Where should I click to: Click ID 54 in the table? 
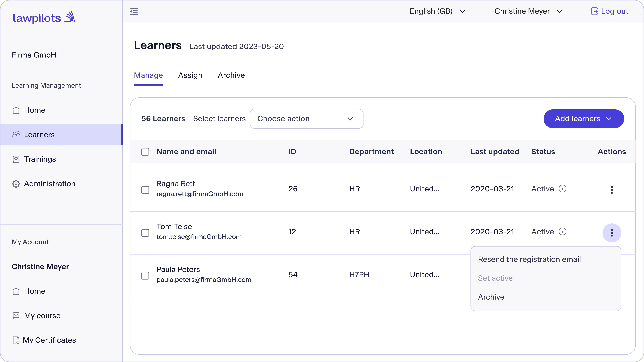coord(293,275)
